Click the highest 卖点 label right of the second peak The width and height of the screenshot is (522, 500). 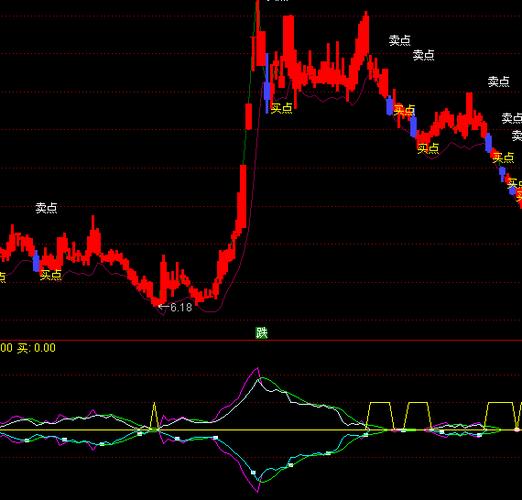click(x=400, y=40)
